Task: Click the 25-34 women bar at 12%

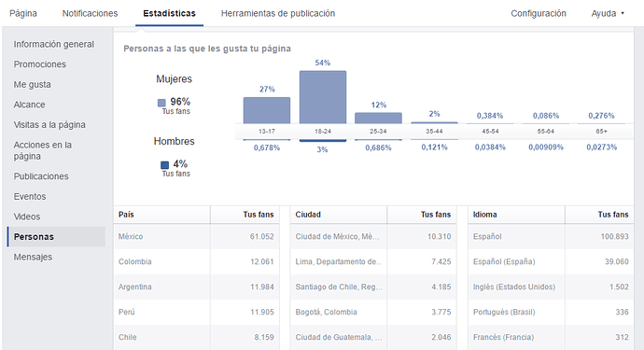Action: (x=378, y=118)
